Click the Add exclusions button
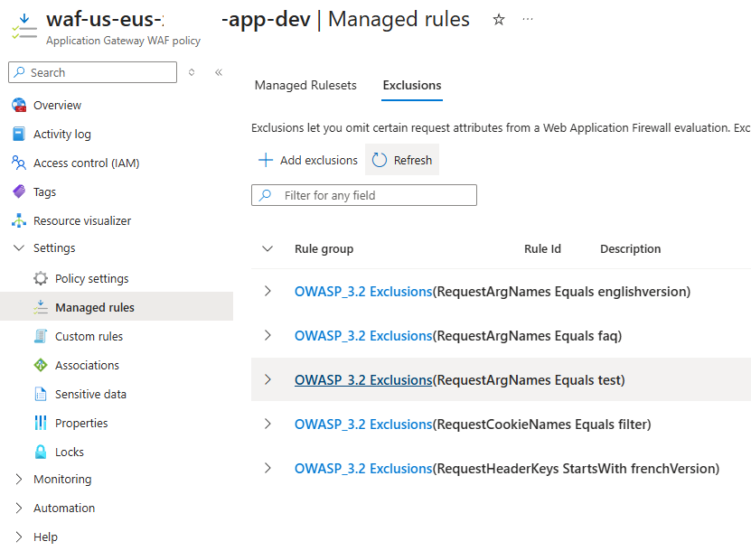751x560 pixels. 308,160
